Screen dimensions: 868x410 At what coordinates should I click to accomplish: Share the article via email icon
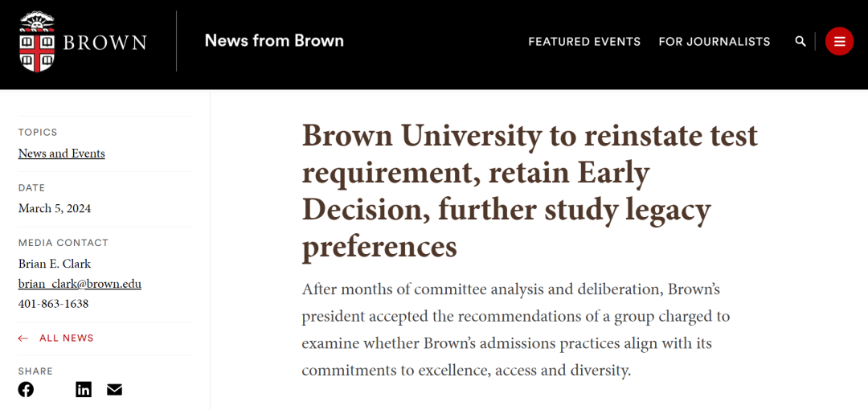(x=115, y=390)
